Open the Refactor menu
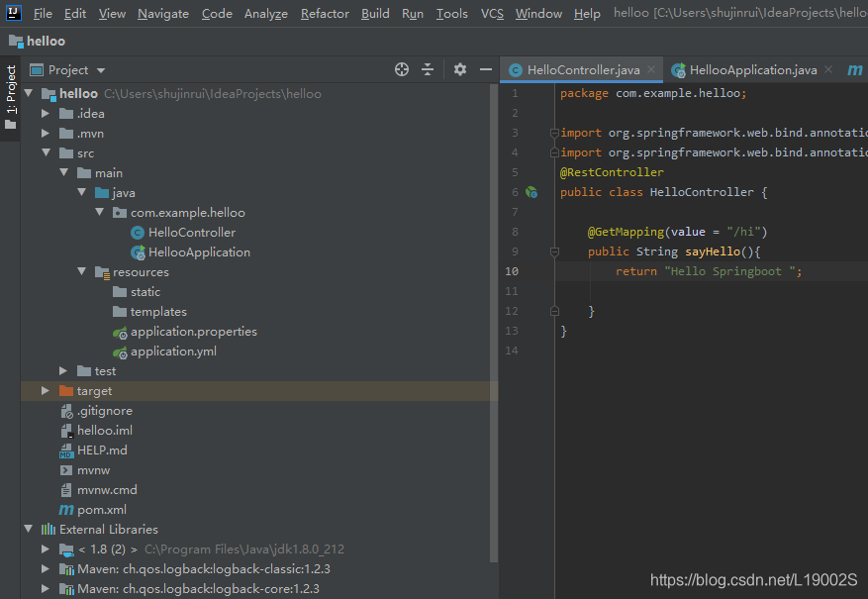This screenshot has width=868, height=599. click(325, 13)
